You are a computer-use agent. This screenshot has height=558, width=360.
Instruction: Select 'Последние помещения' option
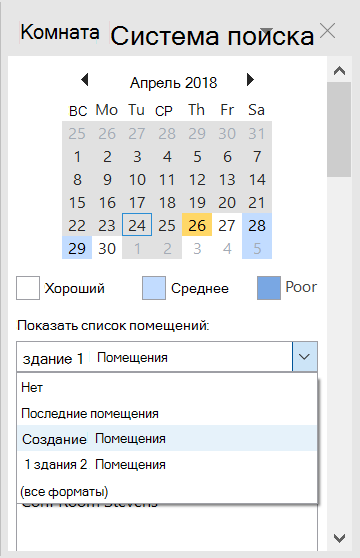(167, 413)
